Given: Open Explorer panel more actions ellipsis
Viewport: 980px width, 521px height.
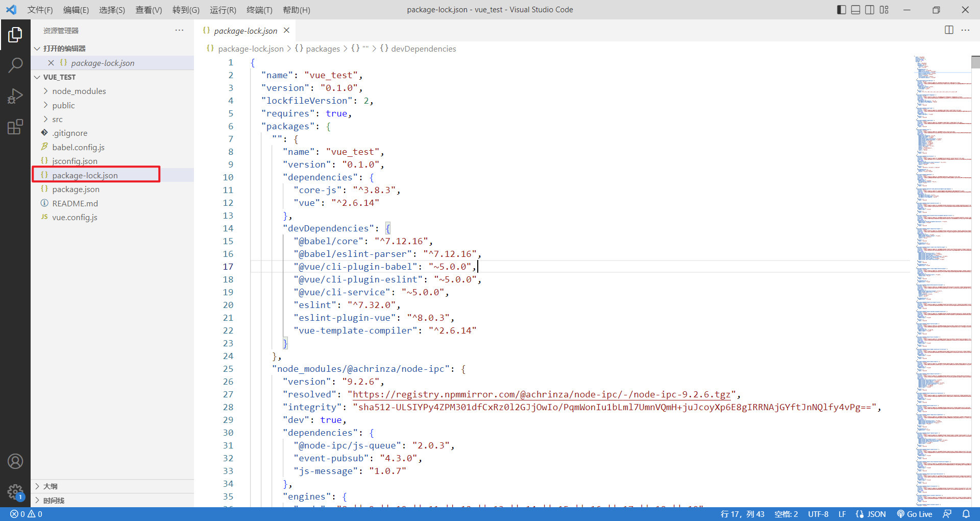Looking at the screenshot, I should 179,31.
